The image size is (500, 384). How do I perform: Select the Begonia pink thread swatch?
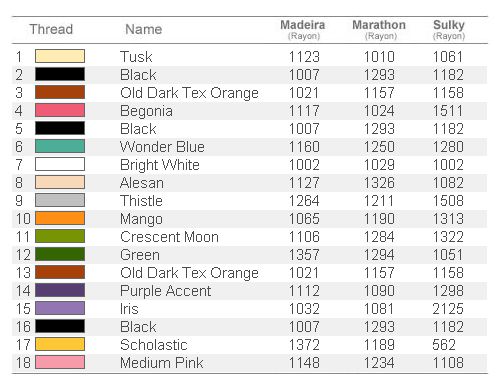(60, 110)
